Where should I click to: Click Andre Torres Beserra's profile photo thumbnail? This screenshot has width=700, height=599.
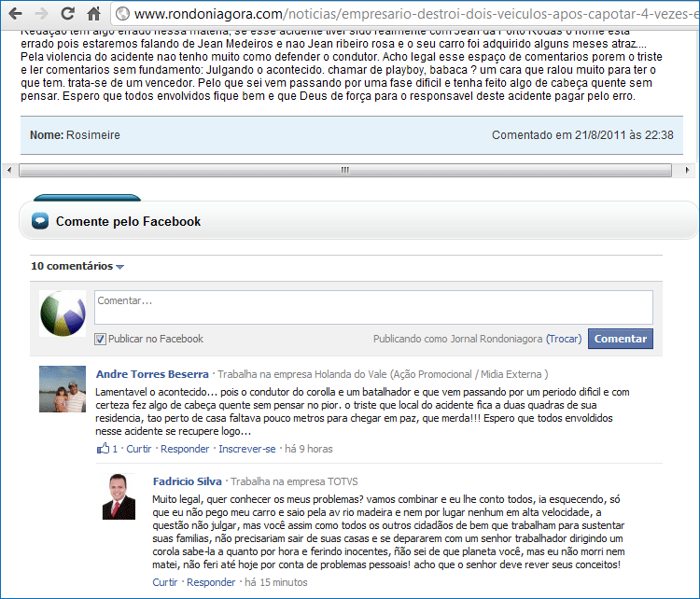point(63,389)
